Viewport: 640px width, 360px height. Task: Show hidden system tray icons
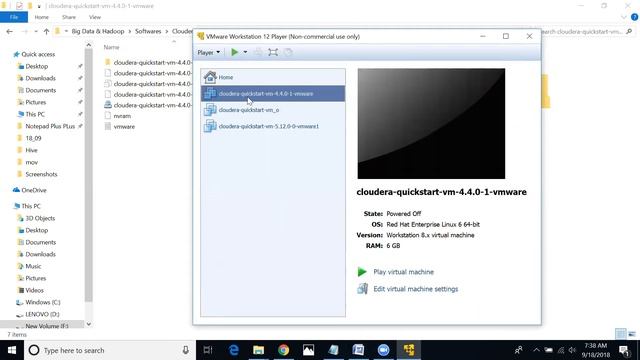[536, 350]
